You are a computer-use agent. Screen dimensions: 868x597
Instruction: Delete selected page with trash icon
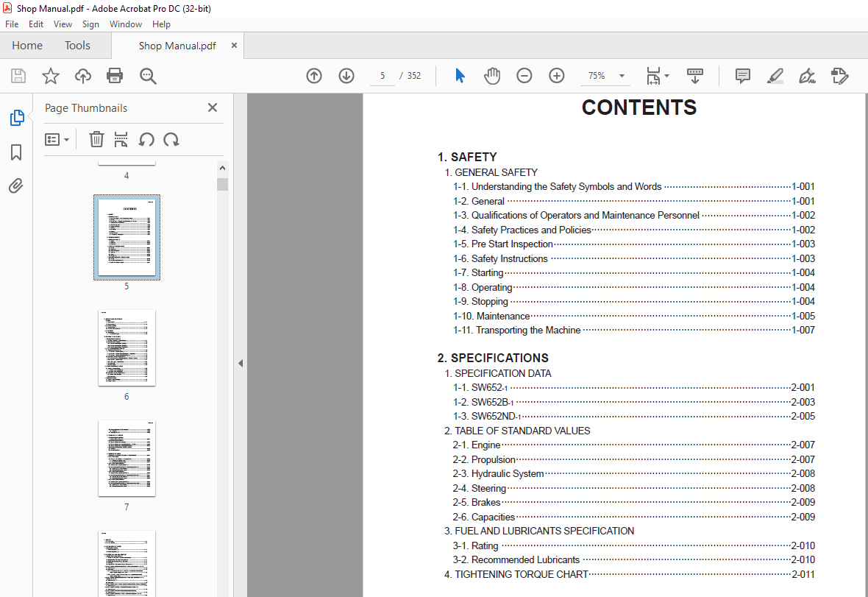[x=96, y=140]
